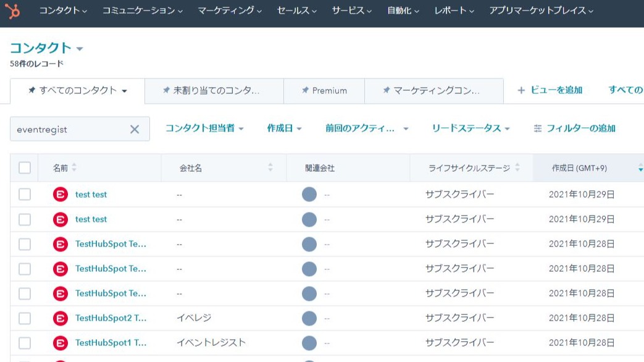Click the red avatar icon of first test test
The width and height of the screenshot is (644, 362).
[60, 195]
